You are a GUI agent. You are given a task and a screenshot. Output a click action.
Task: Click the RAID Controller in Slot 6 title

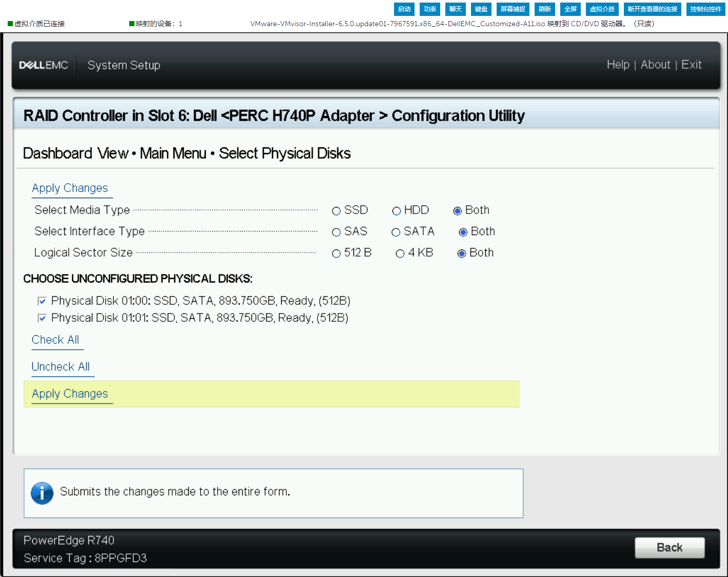click(x=274, y=116)
